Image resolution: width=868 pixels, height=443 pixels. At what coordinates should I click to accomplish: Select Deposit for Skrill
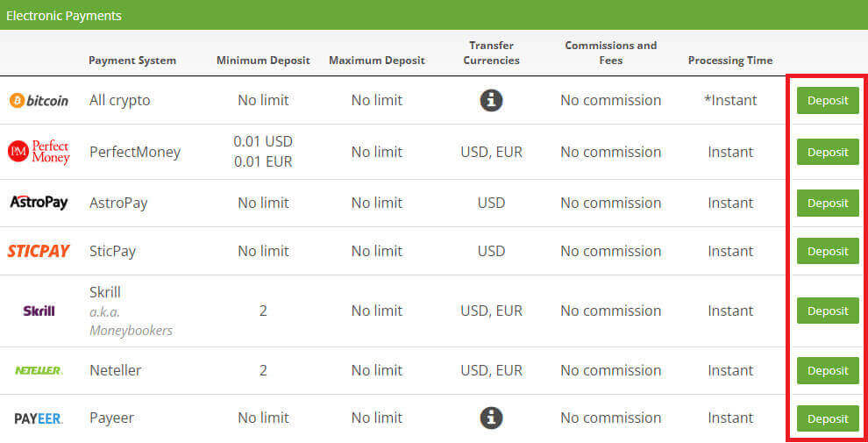point(828,311)
